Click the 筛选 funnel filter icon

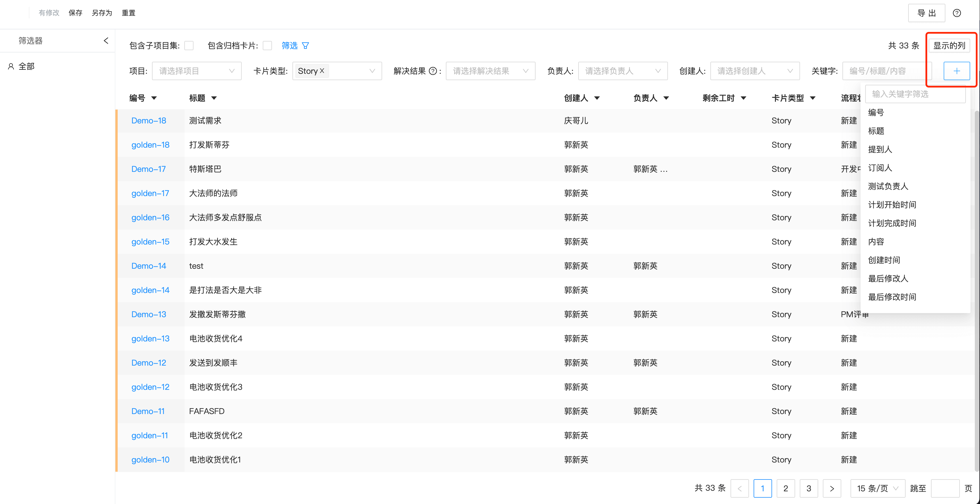pyautogui.click(x=305, y=46)
